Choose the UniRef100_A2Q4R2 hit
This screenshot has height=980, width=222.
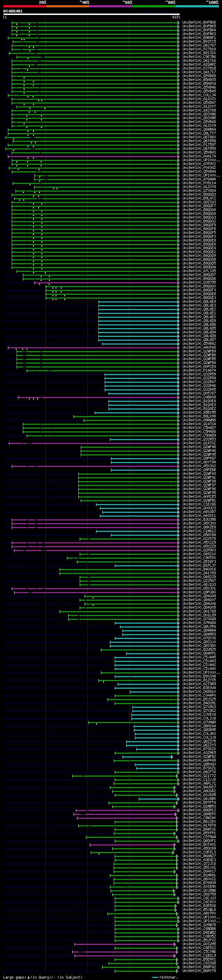199,64
